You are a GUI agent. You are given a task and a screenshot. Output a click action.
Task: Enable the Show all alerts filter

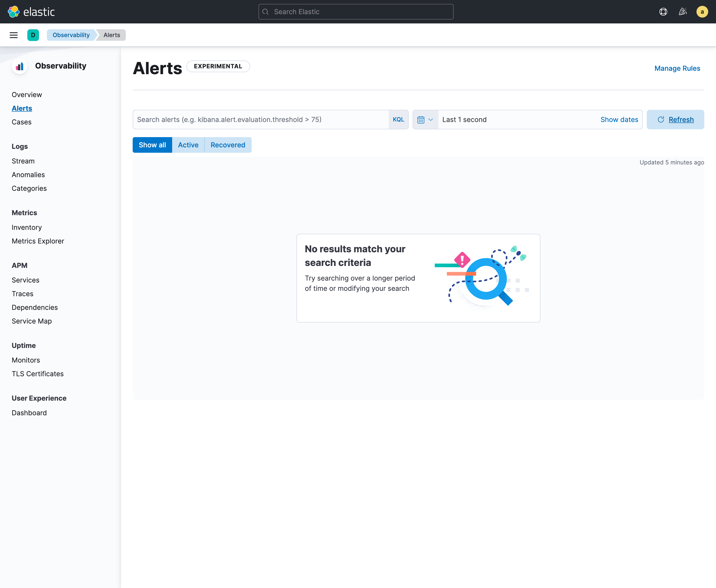(x=152, y=145)
